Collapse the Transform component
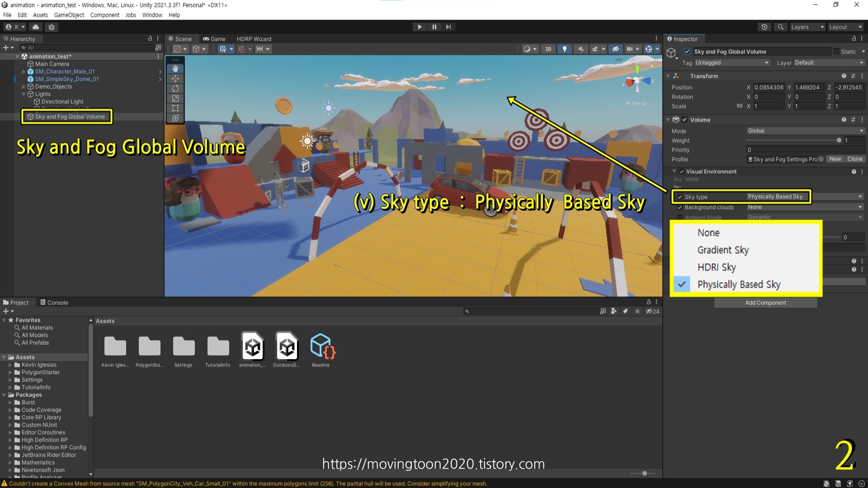868x488 pixels. tap(668, 76)
